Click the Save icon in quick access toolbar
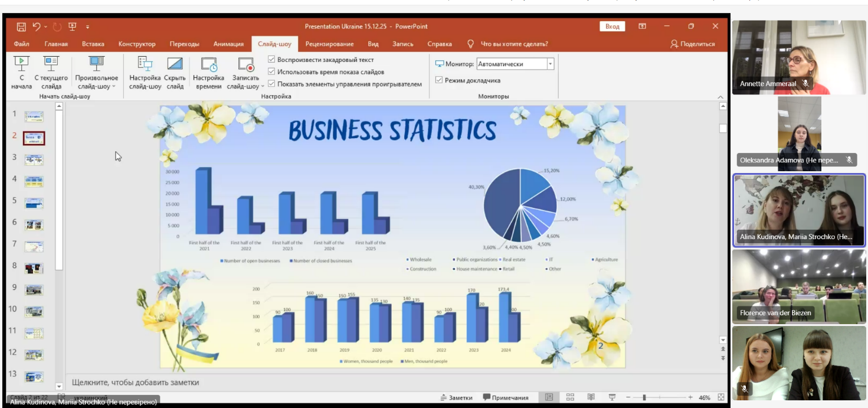868x408 pixels. (x=21, y=27)
